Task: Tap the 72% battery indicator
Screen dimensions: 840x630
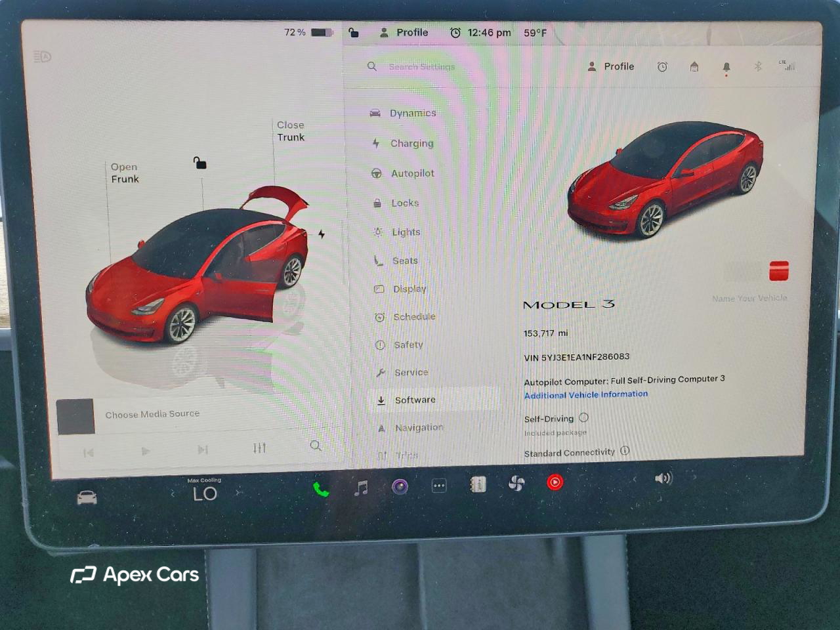Action: click(308, 32)
